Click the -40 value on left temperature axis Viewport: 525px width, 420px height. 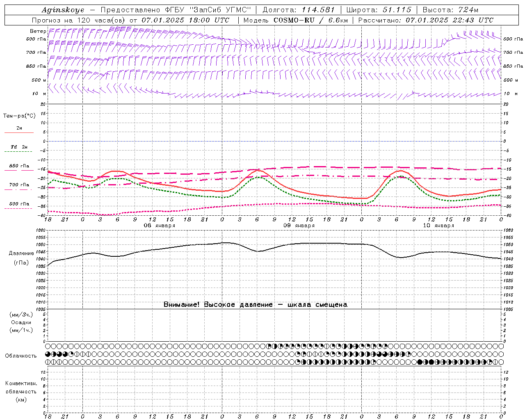pos(42,216)
